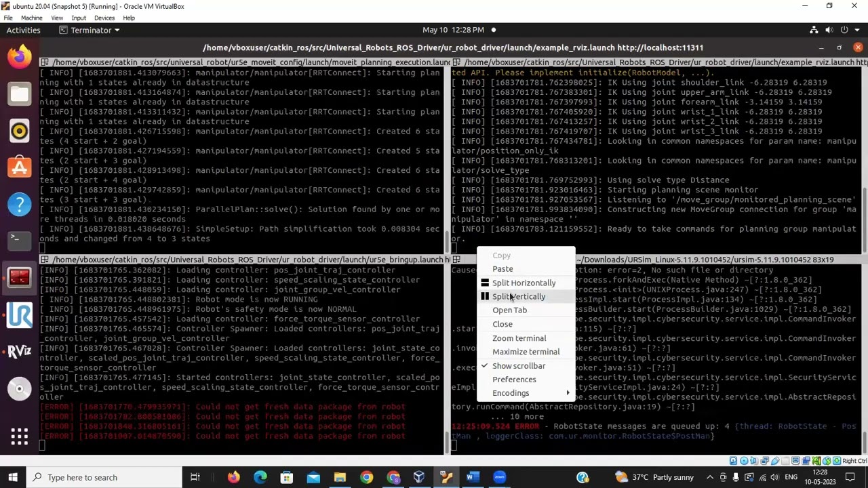Launch URSim (UR logo) from the dock
868x488 pixels.
(x=19, y=314)
